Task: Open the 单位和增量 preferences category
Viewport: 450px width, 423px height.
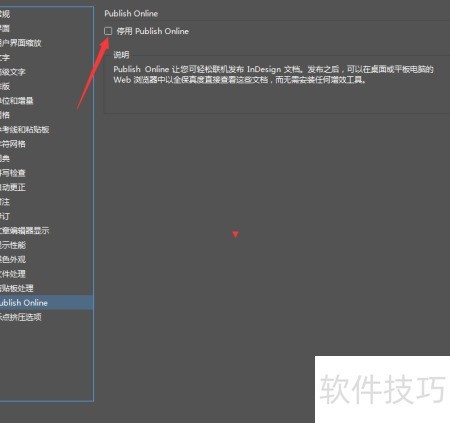Action: 17,100
